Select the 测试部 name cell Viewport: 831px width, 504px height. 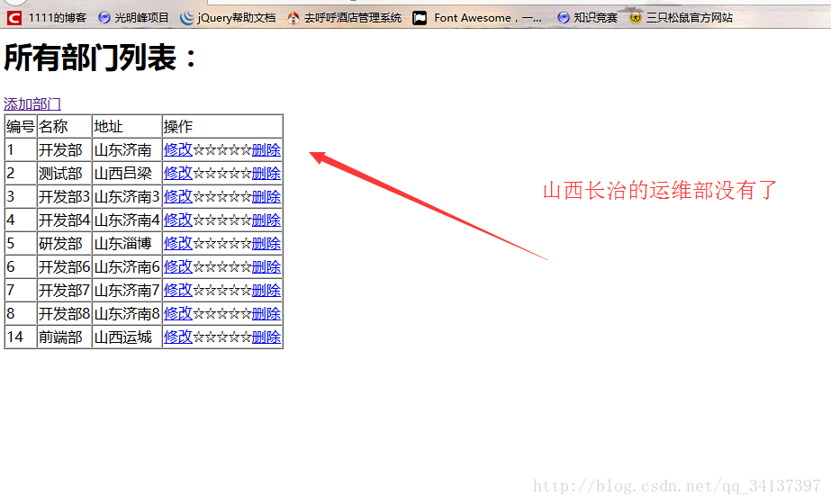(65, 174)
